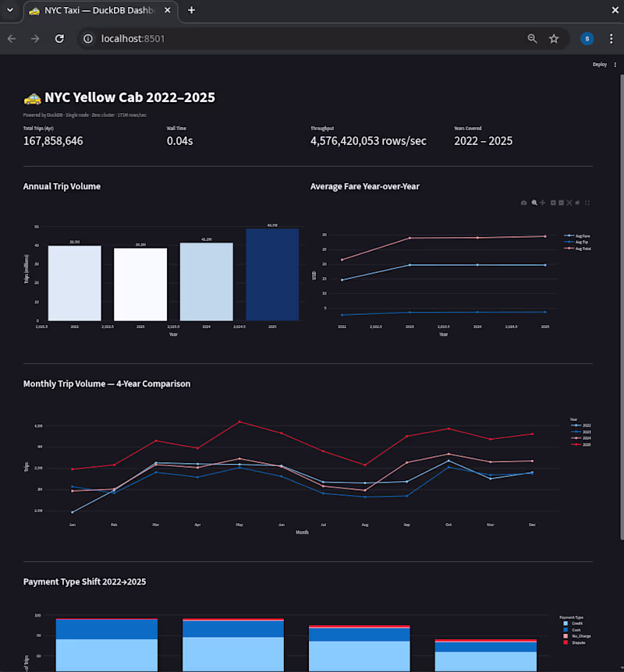The width and height of the screenshot is (624, 672).
Task: Open the Chrome profile avatar
Action: (x=587, y=38)
